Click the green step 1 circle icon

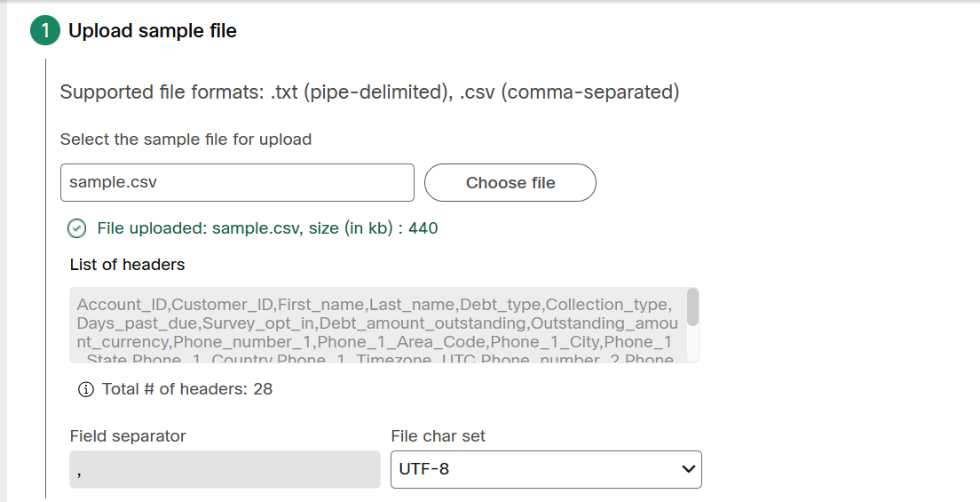coord(45,31)
